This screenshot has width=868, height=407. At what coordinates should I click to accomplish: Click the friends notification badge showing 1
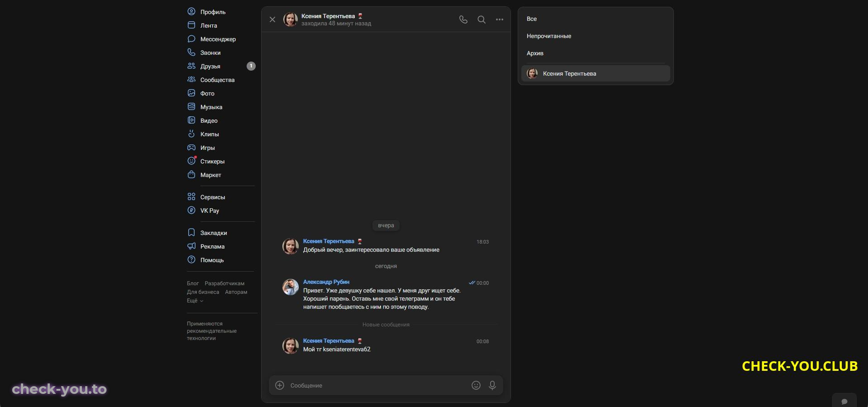[x=251, y=66]
